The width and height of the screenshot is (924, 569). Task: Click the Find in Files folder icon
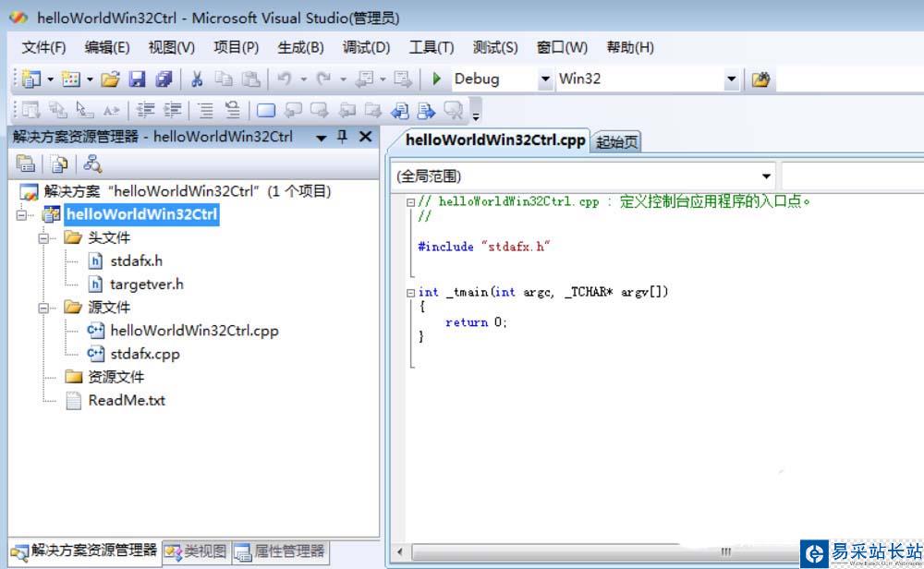760,79
